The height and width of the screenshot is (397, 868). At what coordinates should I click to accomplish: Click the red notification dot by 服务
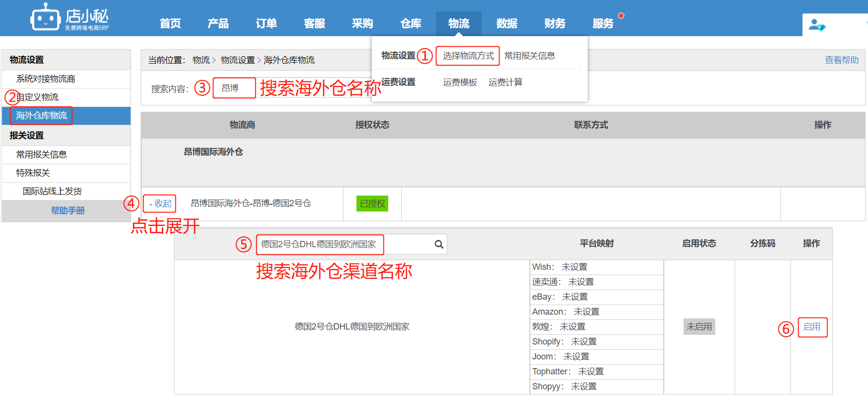621,15
